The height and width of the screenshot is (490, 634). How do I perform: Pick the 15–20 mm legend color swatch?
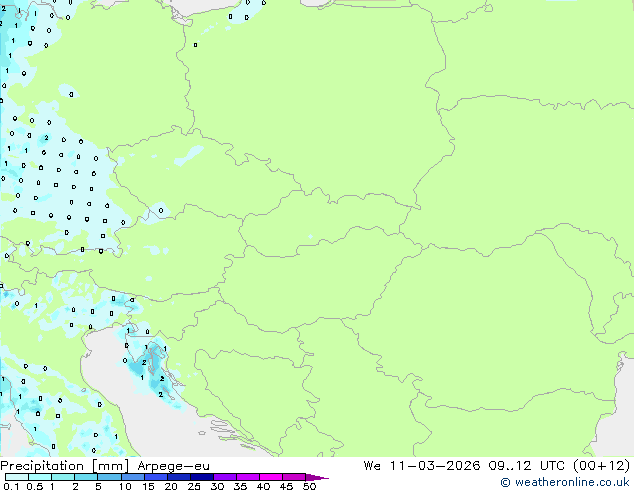point(156,477)
